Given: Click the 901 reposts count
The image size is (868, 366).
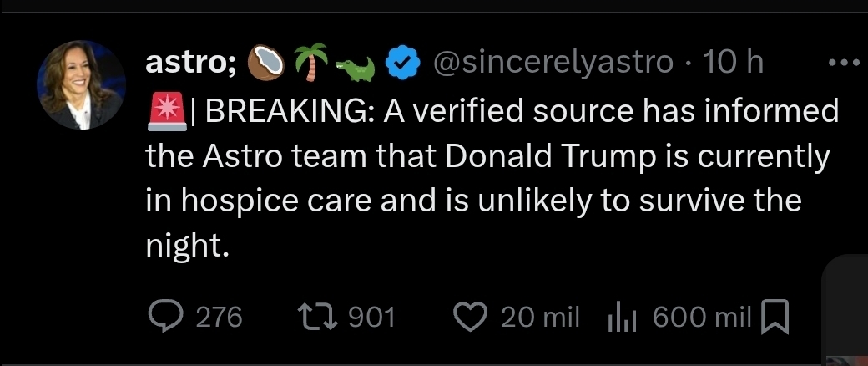Looking at the screenshot, I should (x=371, y=317).
